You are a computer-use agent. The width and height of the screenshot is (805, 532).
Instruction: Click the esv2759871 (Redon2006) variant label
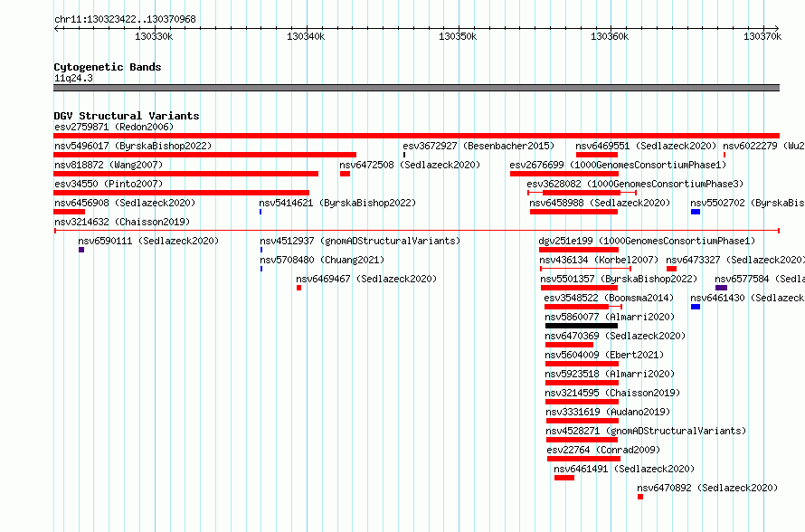114,127
